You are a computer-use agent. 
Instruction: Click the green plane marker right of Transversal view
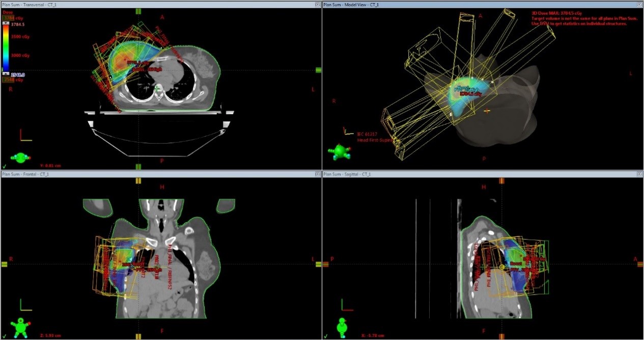[x=318, y=70]
